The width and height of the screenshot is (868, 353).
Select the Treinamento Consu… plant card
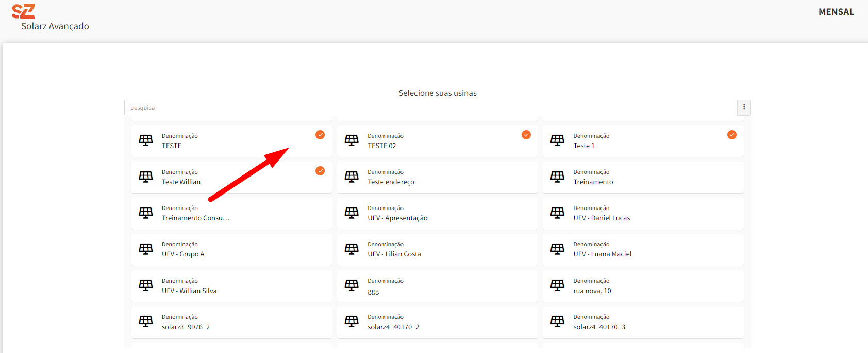[x=231, y=213]
